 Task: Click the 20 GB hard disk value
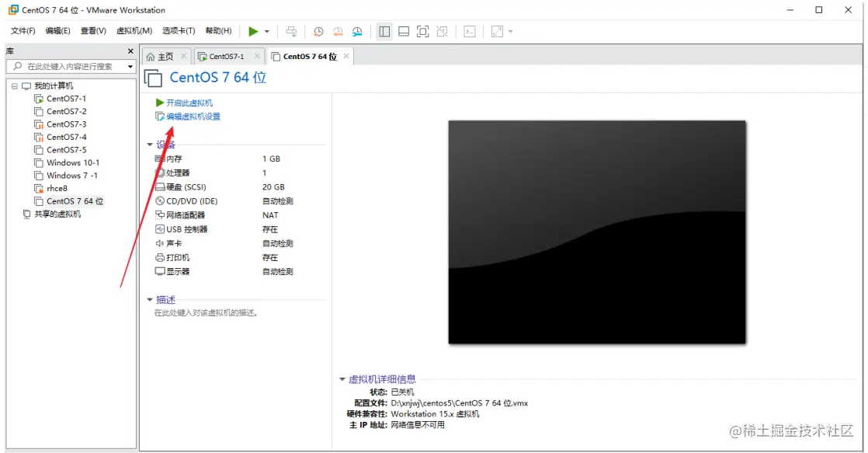point(273,187)
